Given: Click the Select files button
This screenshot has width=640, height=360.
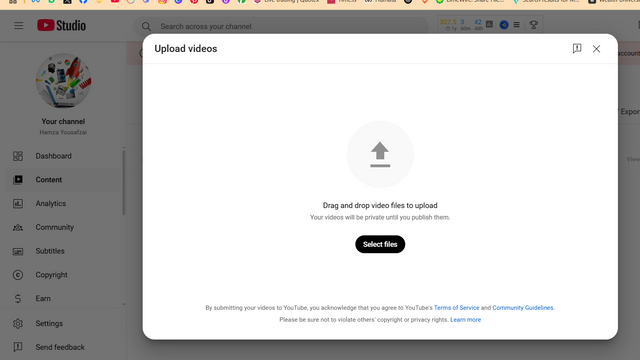Looking at the screenshot, I should click(x=380, y=244).
